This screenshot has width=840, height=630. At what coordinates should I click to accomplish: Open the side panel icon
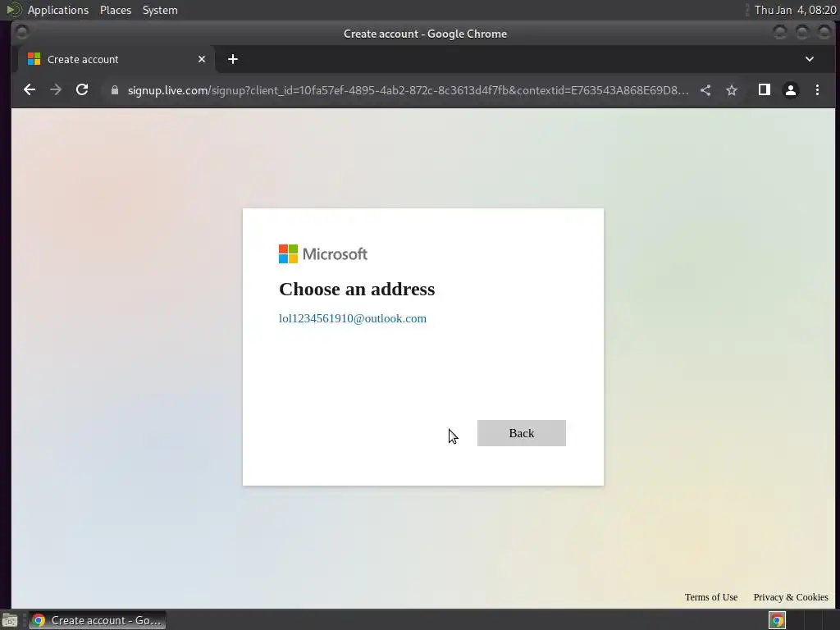click(764, 90)
